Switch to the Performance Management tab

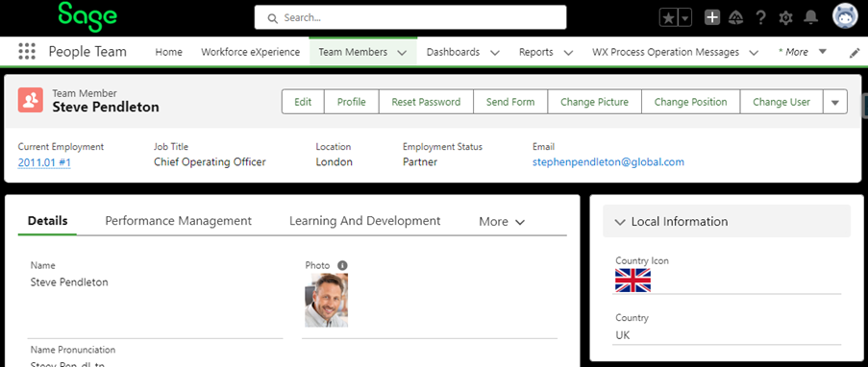pyautogui.click(x=178, y=221)
